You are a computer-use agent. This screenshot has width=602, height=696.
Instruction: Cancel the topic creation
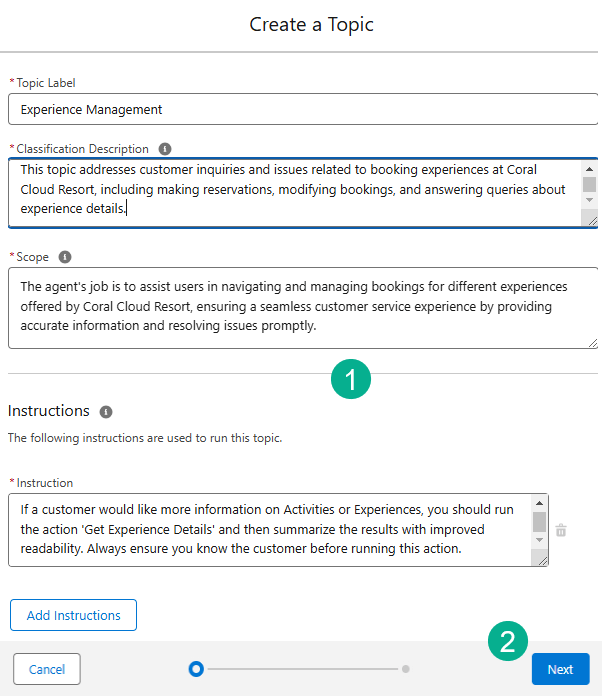(47, 669)
